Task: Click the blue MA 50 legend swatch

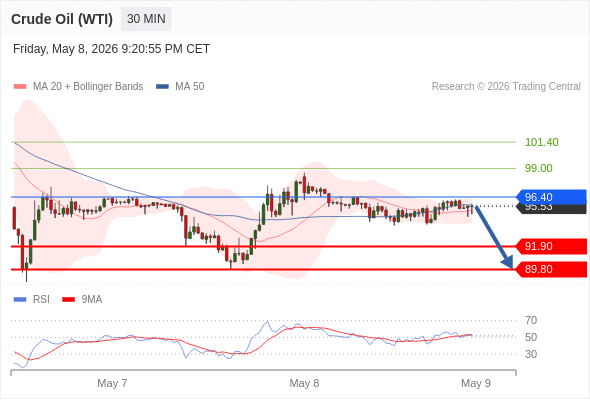Action: pyautogui.click(x=162, y=87)
